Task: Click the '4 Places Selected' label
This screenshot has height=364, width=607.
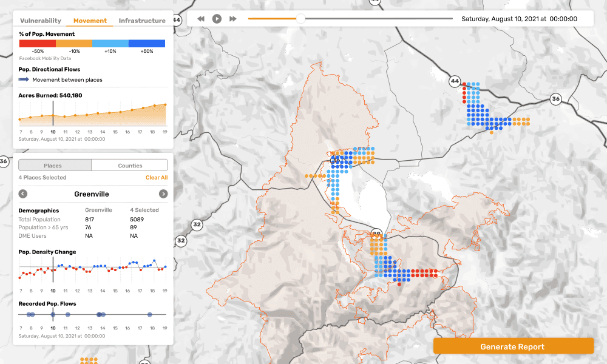Action: (42, 178)
